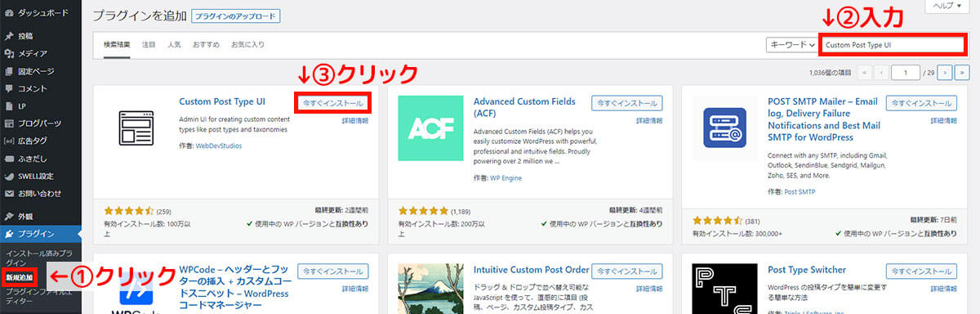Click プラグインのアップロード button

pyautogui.click(x=235, y=16)
